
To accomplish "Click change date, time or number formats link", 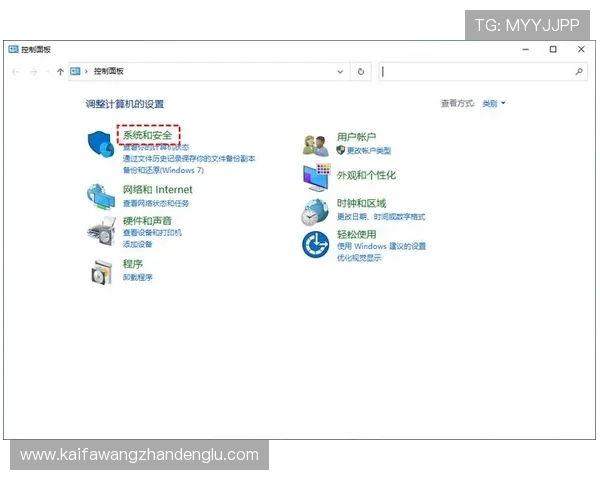I will pos(381,217).
